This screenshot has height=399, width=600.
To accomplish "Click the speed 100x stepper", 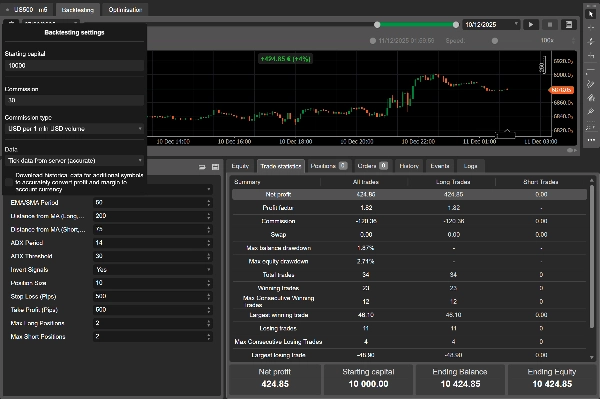I will point(573,41).
